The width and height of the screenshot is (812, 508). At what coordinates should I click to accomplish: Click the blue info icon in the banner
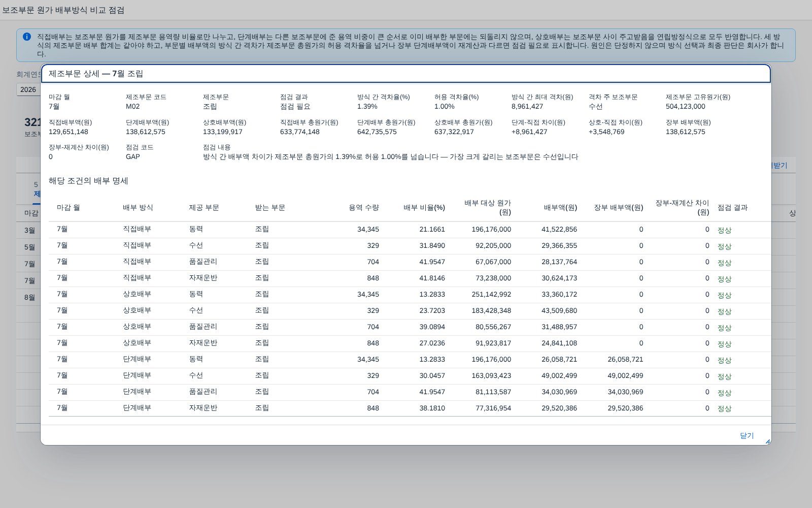[27, 37]
